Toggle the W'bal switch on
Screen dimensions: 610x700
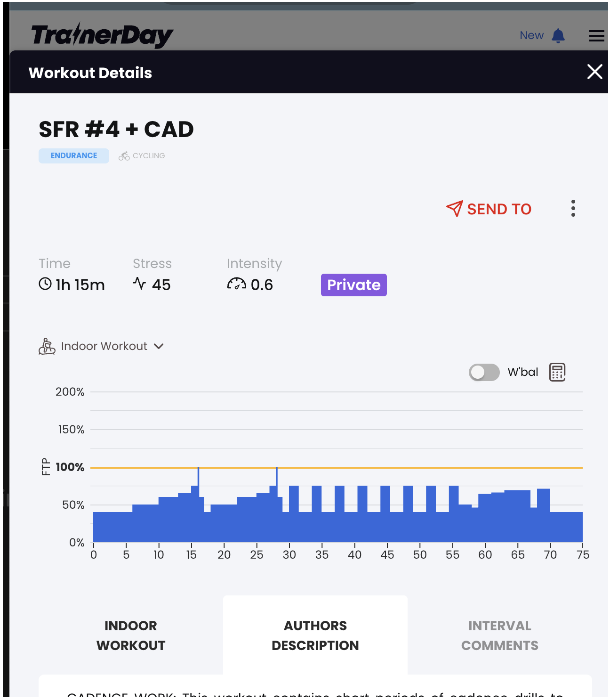tap(484, 372)
